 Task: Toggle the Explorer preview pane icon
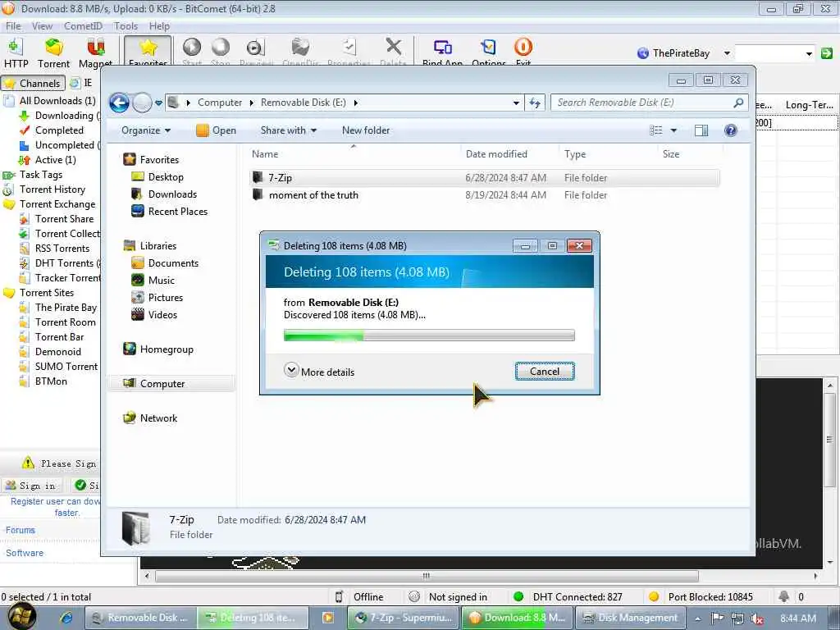(701, 130)
